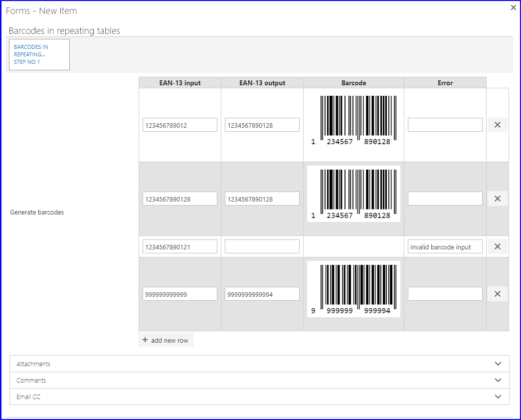Edit EAN-13 input field containing 999999999999
This screenshot has width=521, height=420.
180,294
